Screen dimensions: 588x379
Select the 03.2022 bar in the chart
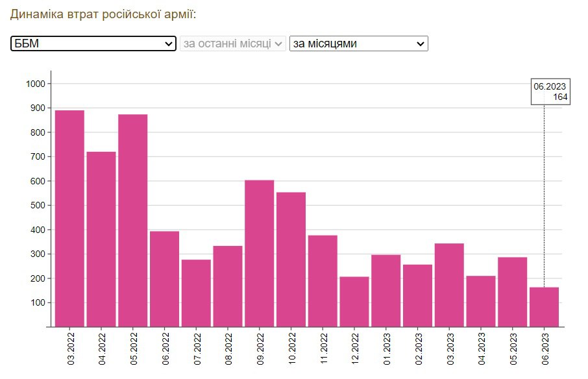(x=69, y=219)
